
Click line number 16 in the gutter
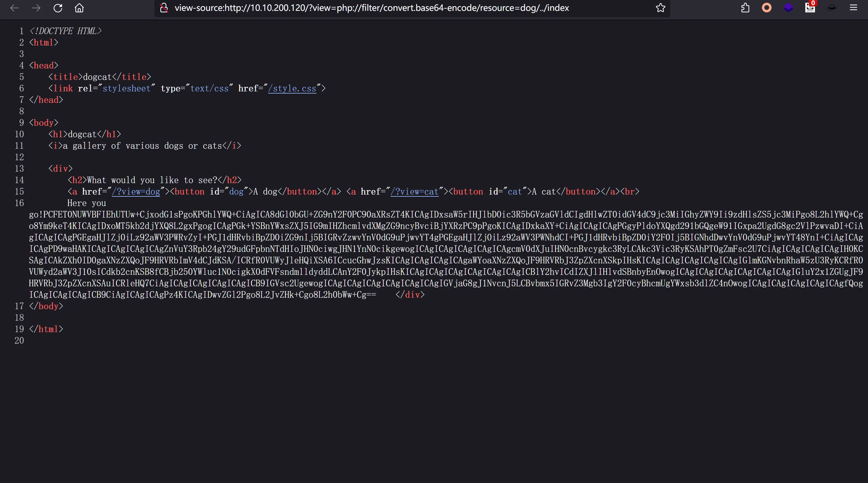pyautogui.click(x=19, y=203)
